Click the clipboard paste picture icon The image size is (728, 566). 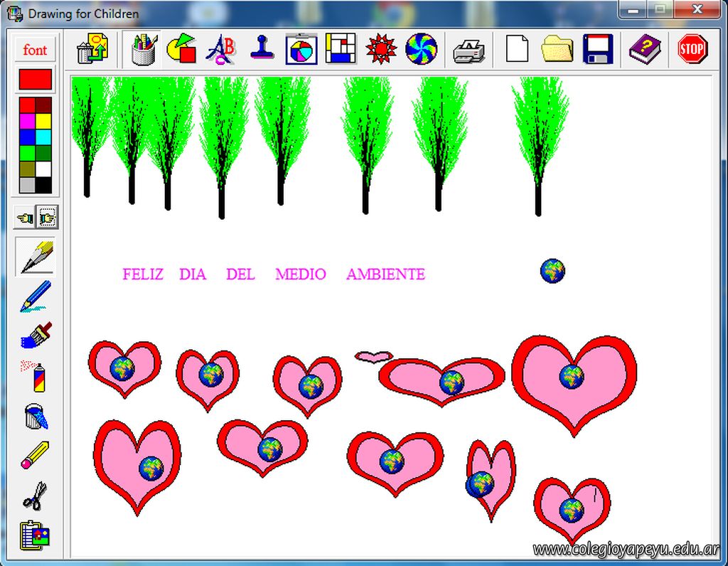(36, 535)
